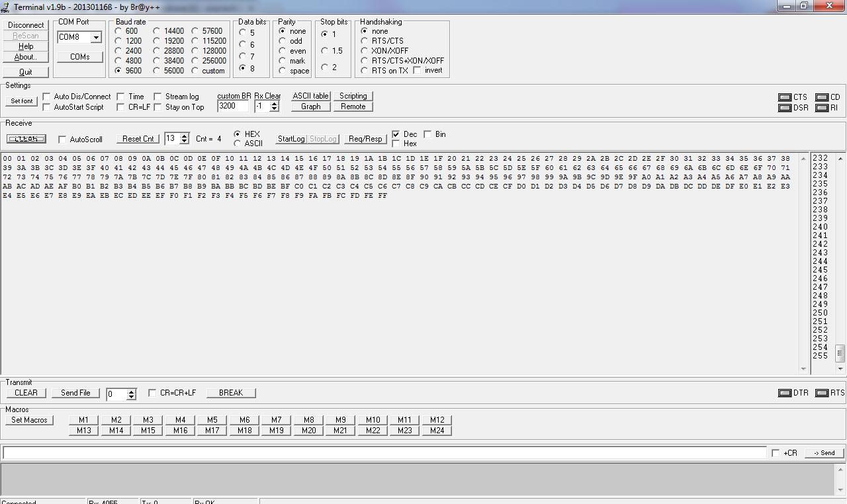This screenshot has width=847, height=504.
Task: Click the DSR indicator light
Action: [x=785, y=108]
